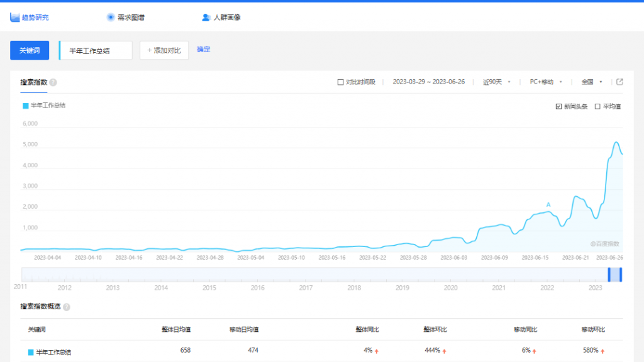
Task: Click the 趋势研究 chart icon
Action: (x=14, y=17)
